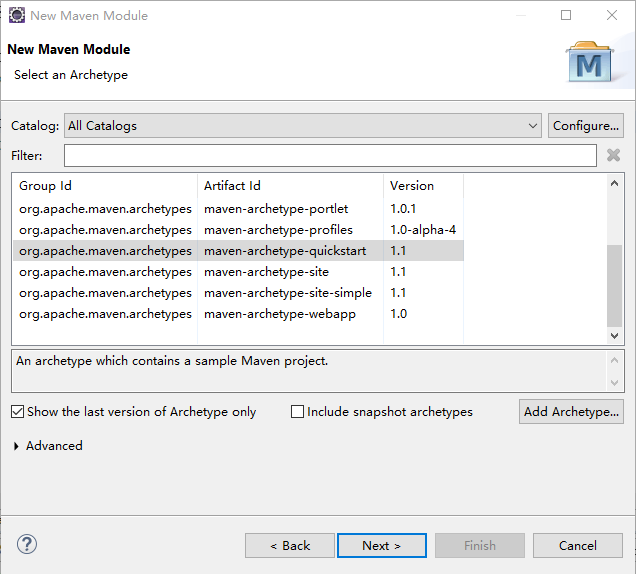Click Add Archetype... button

[x=572, y=411]
